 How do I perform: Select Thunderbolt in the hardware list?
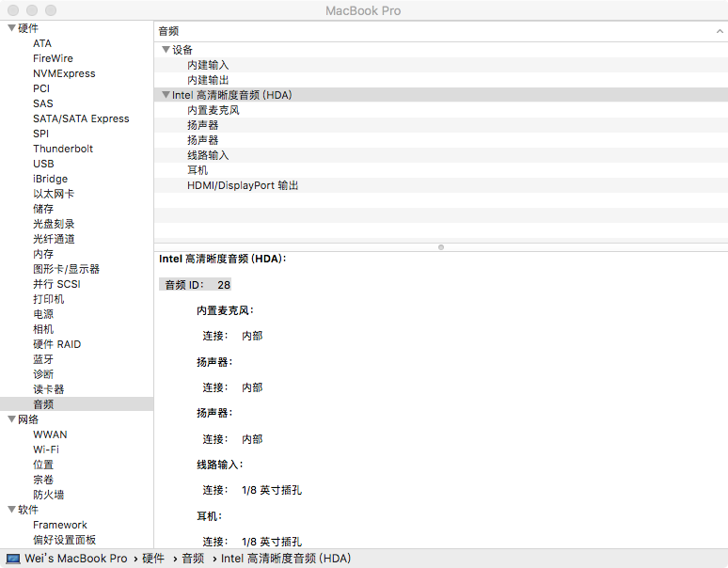[x=63, y=149]
